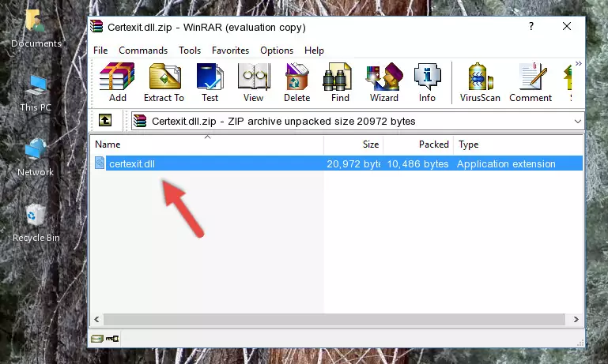Close the WinRAR window
The image size is (608, 364).
(567, 26)
